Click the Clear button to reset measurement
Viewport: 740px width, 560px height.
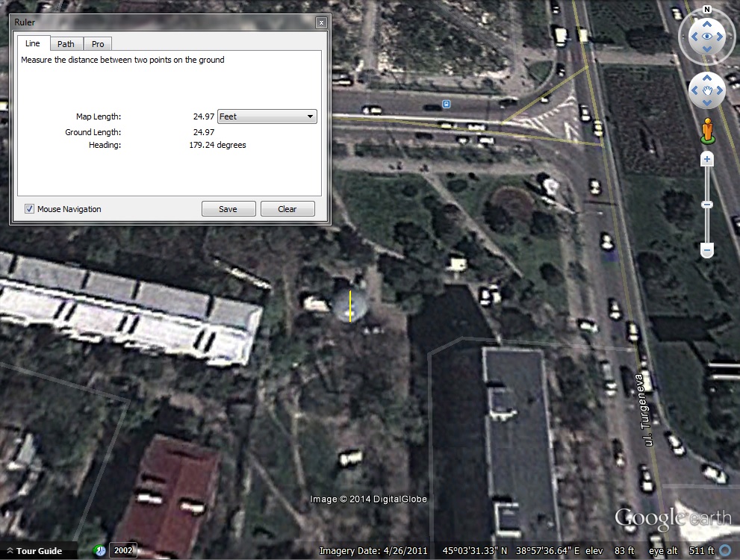[x=287, y=209]
